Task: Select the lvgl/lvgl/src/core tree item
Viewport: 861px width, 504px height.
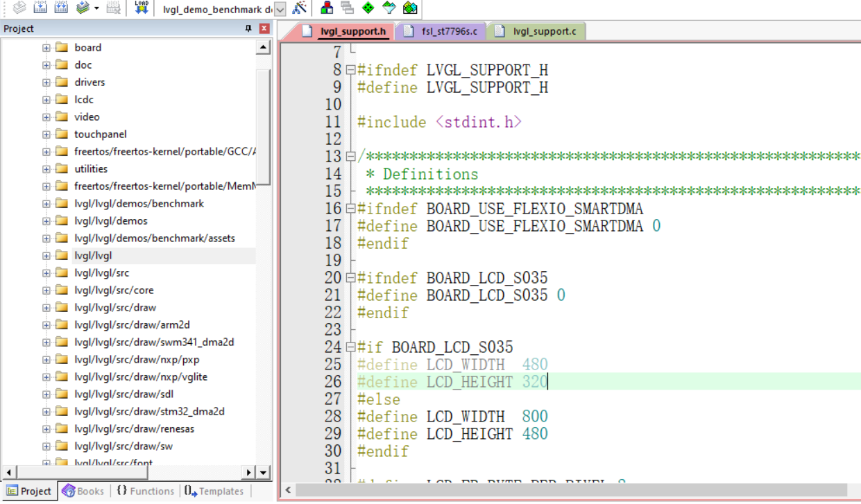Action: click(114, 290)
